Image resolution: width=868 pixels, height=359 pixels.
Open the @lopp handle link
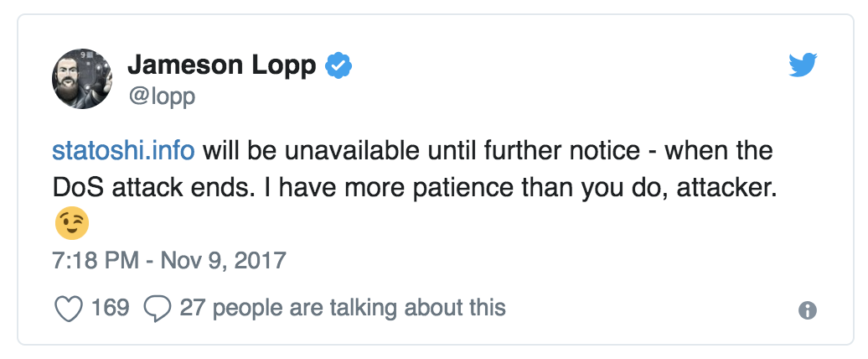point(160,96)
